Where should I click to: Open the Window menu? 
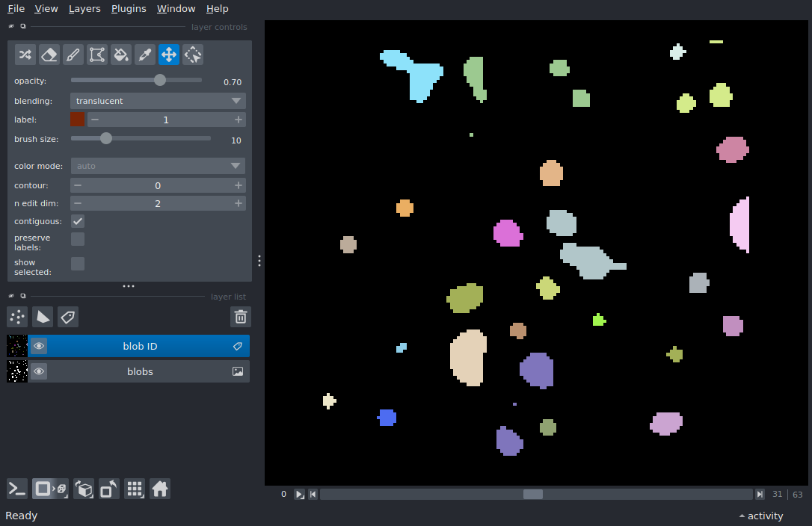tap(176, 9)
